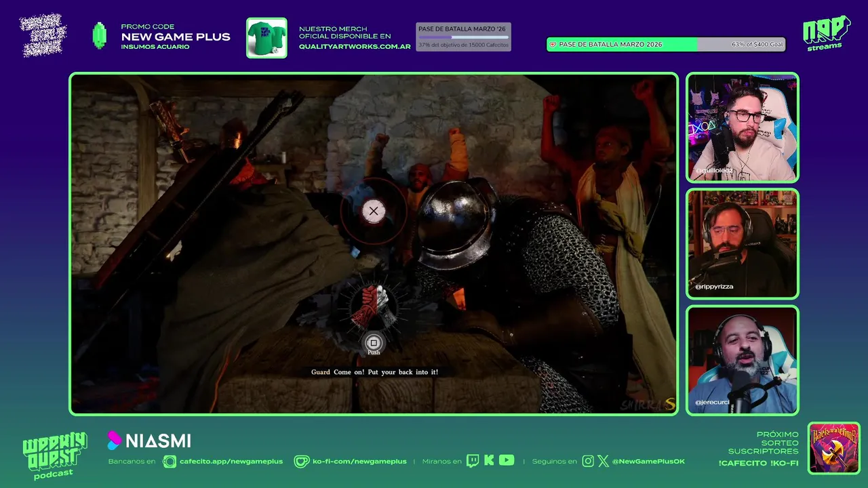
Task: Click the Guard subtitle dialogue line
Action: [374, 372]
